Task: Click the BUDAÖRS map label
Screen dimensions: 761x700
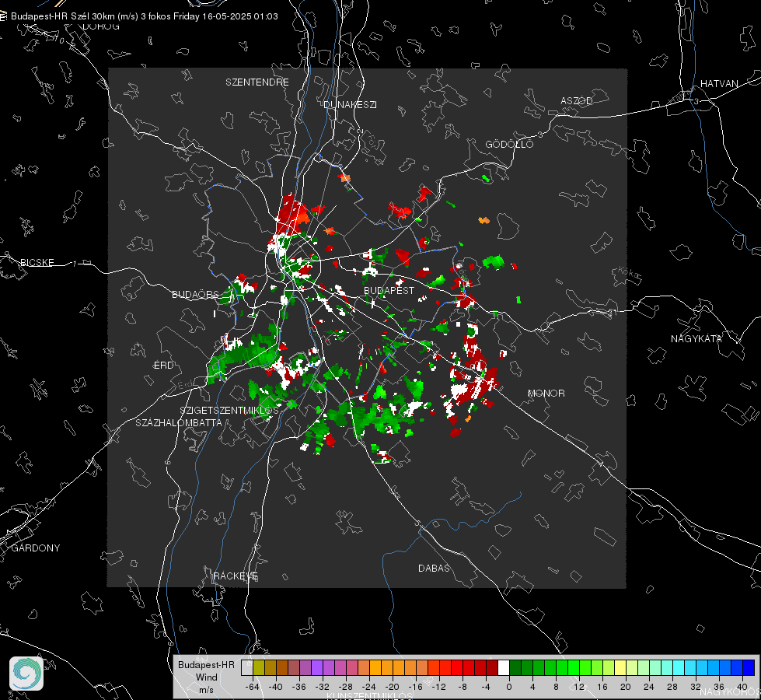Action: pyautogui.click(x=196, y=294)
